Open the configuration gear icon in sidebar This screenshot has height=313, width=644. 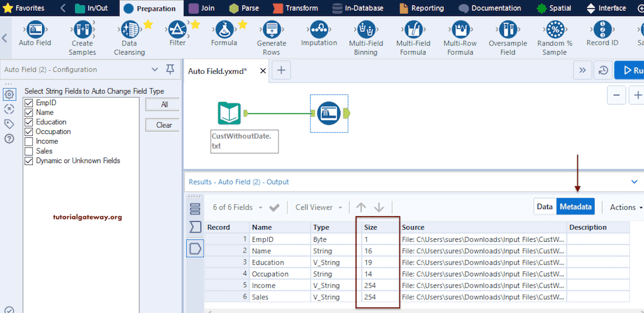pyautogui.click(x=9, y=94)
